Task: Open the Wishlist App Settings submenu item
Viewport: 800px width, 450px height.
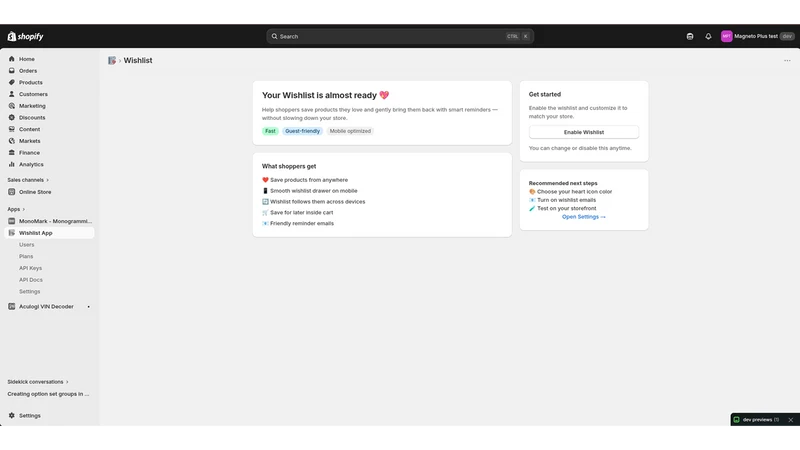Action: [30, 291]
